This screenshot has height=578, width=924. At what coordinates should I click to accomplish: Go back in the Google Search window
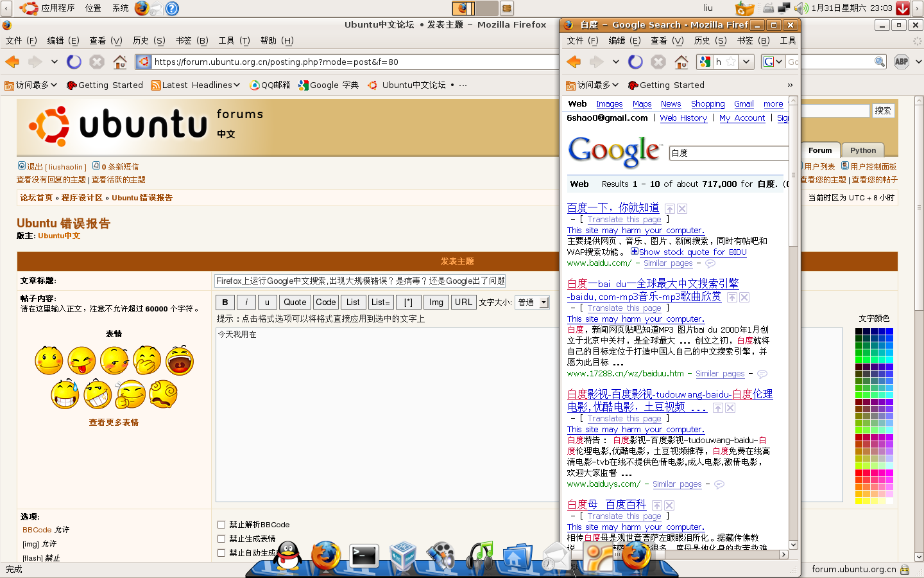(574, 62)
